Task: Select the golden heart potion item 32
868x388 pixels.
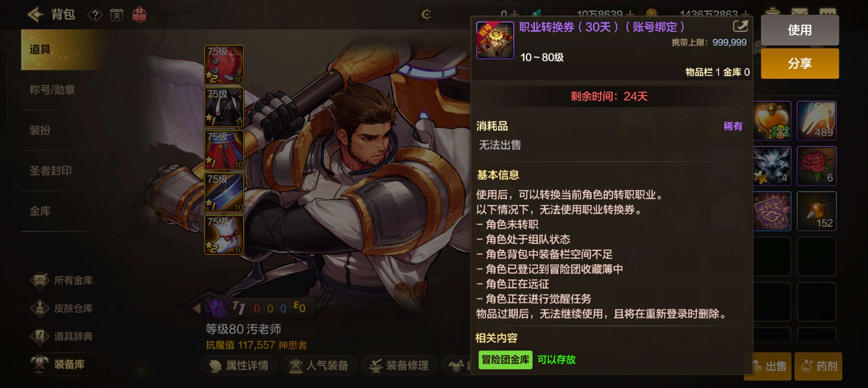Action: pyautogui.click(x=772, y=120)
